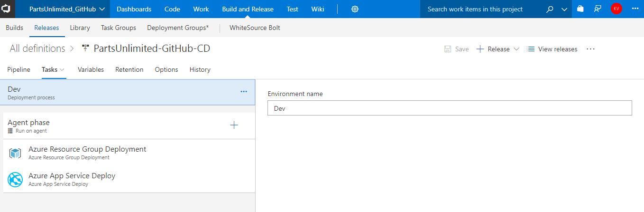This screenshot has height=212, width=644.
Task: Select the Agent phase row
Action: (x=129, y=125)
